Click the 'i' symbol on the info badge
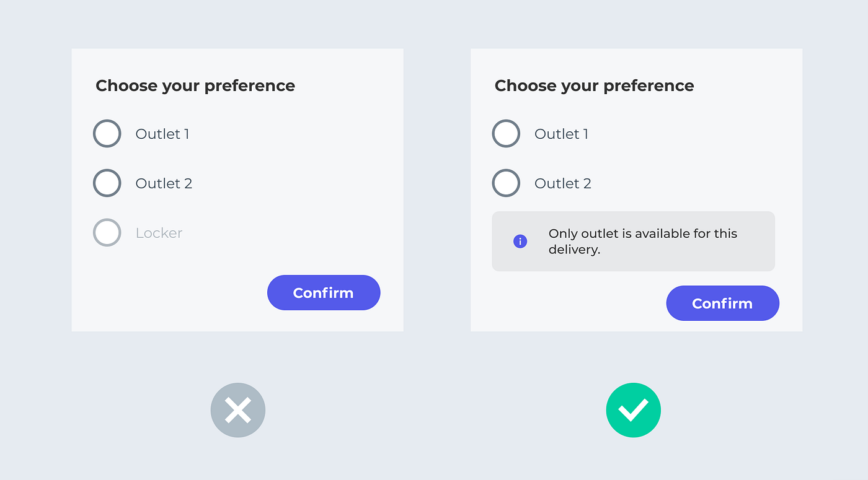 point(520,241)
